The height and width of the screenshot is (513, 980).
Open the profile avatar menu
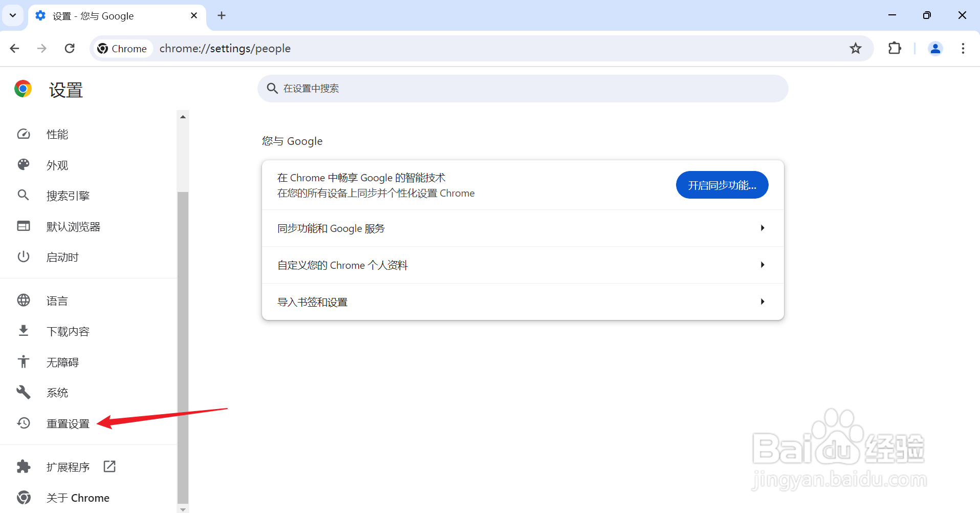935,48
